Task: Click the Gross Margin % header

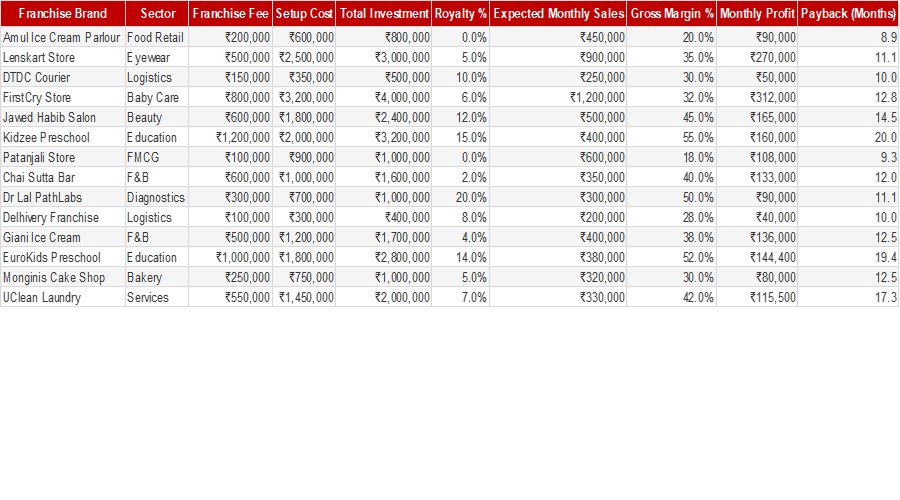Action: (x=672, y=13)
